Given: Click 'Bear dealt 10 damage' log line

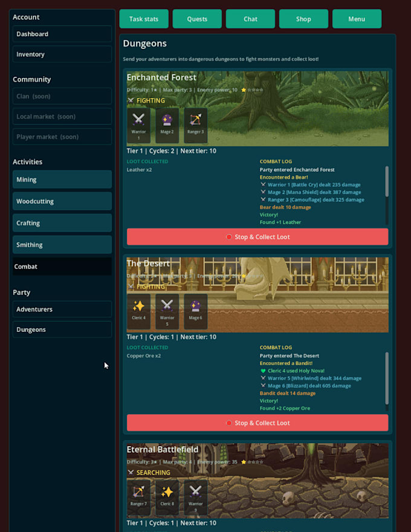Looking at the screenshot, I should (285, 207).
